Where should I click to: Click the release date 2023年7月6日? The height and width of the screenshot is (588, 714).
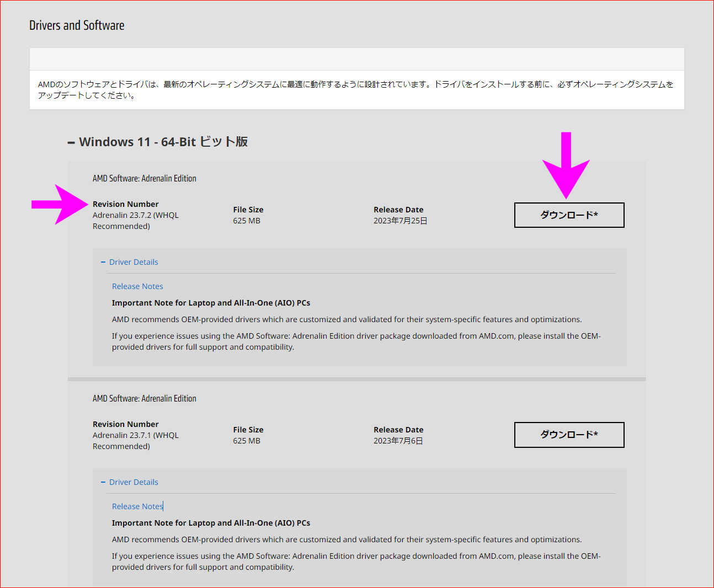pyautogui.click(x=398, y=441)
